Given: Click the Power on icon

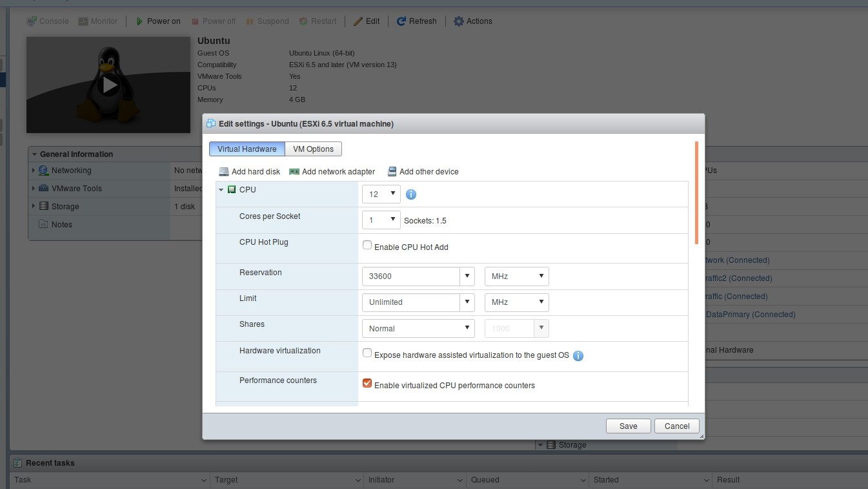Looking at the screenshot, I should 141,21.
